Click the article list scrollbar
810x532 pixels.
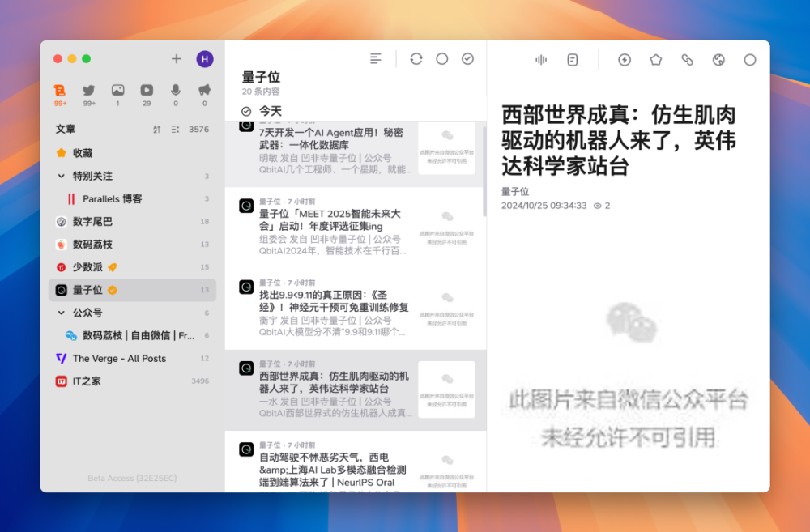[484, 170]
